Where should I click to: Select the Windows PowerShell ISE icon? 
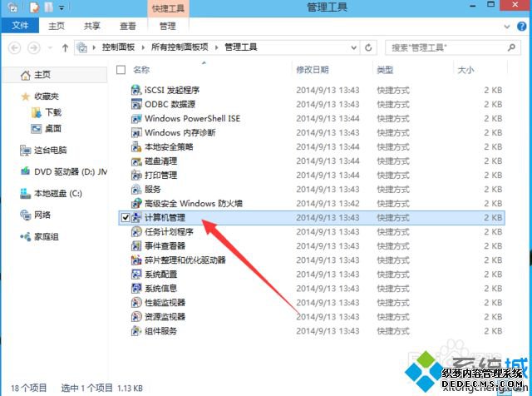136,118
